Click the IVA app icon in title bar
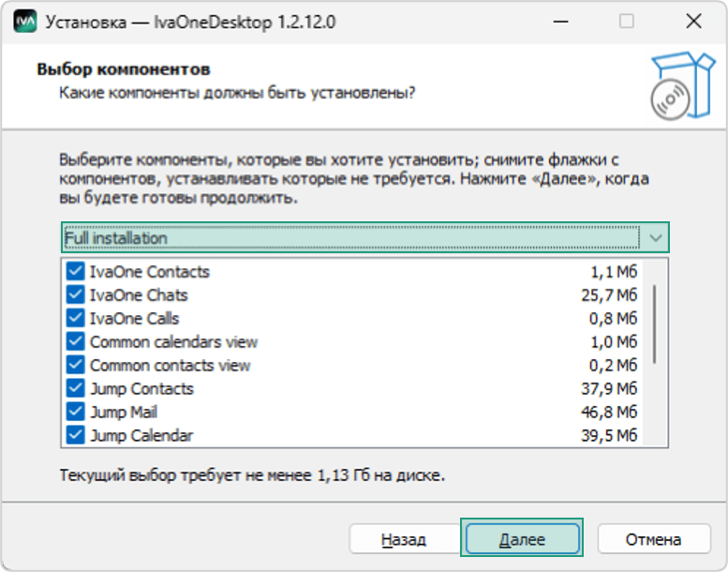Image resolution: width=728 pixels, height=572 pixels. 25,22
